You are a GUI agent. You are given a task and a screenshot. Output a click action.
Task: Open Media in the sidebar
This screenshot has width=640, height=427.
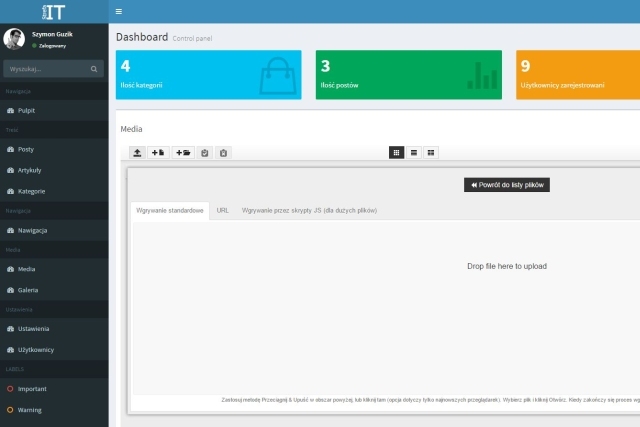(x=54, y=269)
